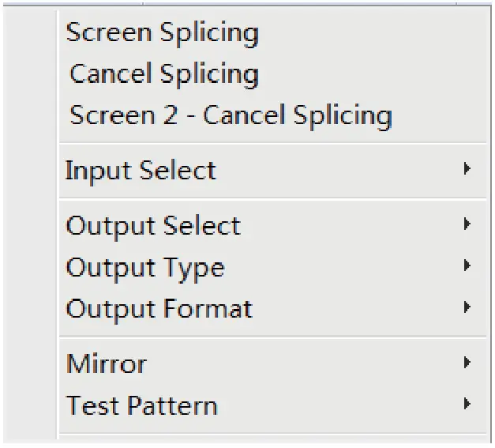This screenshot has width=495, height=448.
Task: Expand the Output Format submenu arrow
Action: 468,307
